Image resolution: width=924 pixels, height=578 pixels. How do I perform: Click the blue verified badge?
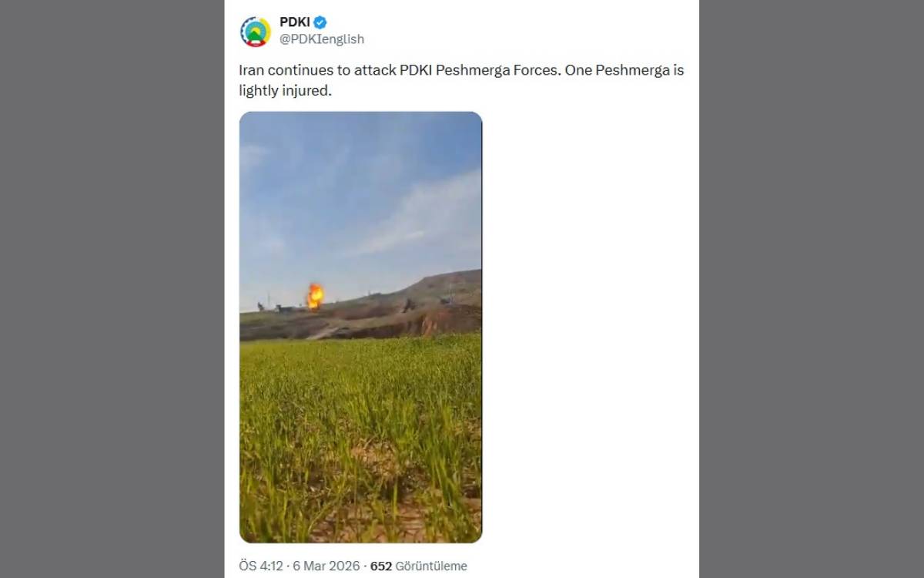pos(320,22)
